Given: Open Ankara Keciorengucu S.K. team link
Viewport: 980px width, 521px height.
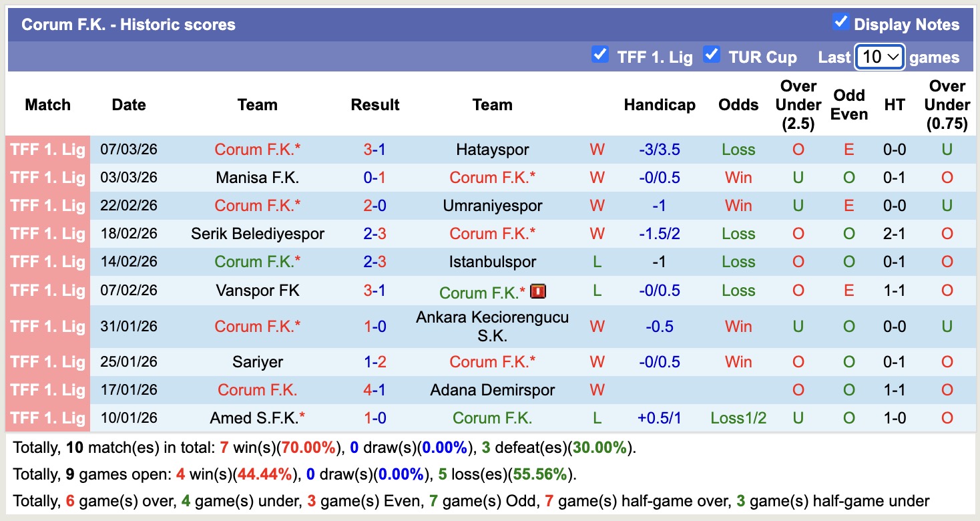Looking at the screenshot, I should 492,326.
